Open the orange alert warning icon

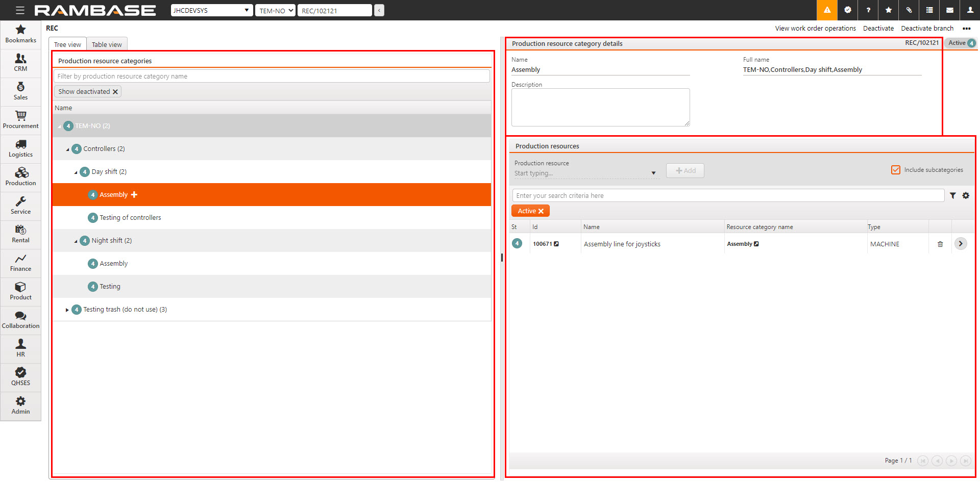pyautogui.click(x=827, y=10)
